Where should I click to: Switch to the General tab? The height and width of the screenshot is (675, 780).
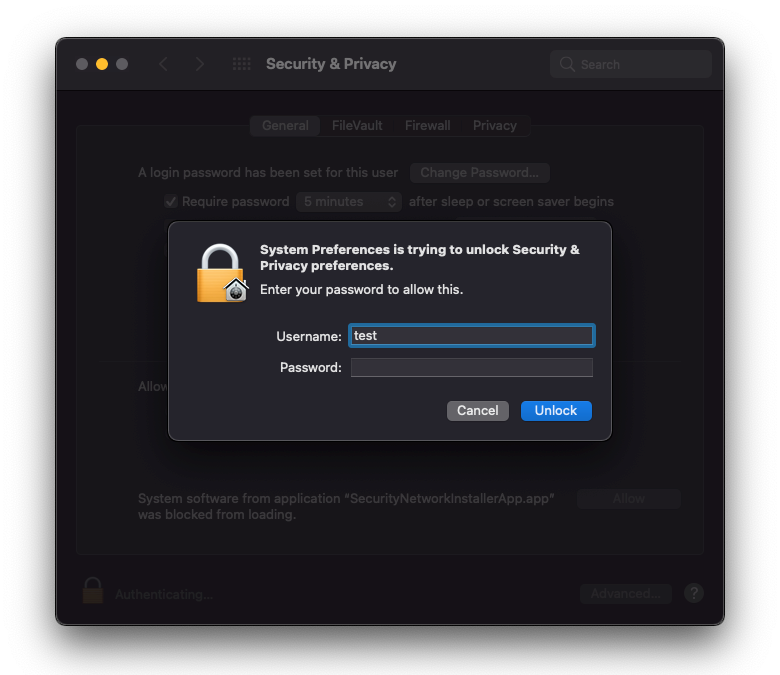[x=285, y=126]
